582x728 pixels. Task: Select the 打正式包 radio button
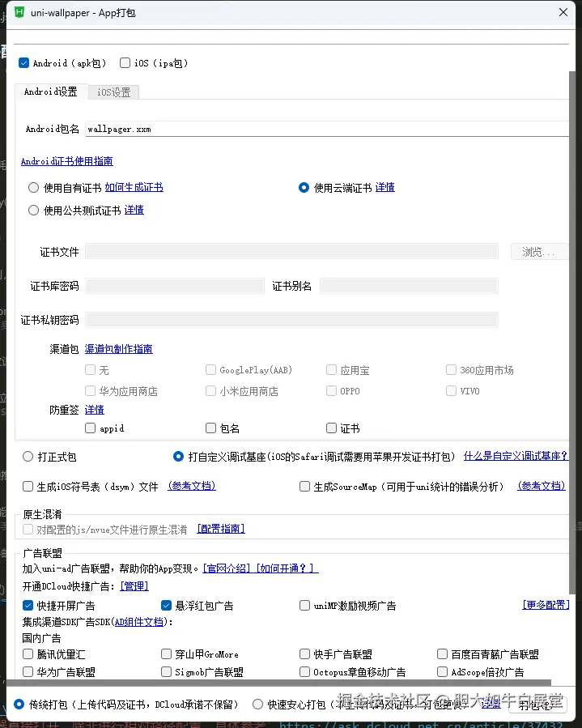coord(28,457)
